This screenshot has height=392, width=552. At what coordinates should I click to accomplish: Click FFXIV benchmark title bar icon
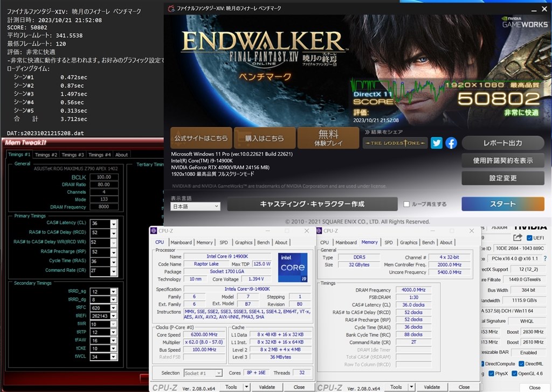click(171, 8)
